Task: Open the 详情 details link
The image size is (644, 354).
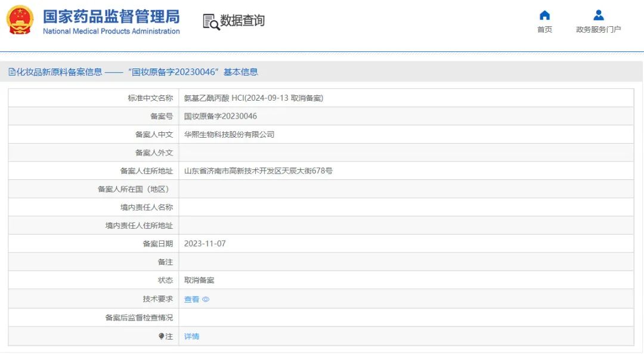Action: pos(191,336)
